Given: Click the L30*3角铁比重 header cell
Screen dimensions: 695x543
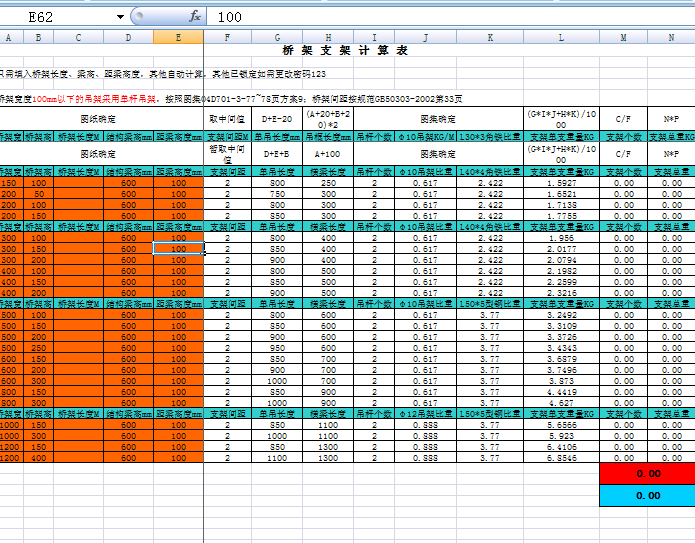Looking at the screenshot, I should click(490, 137).
